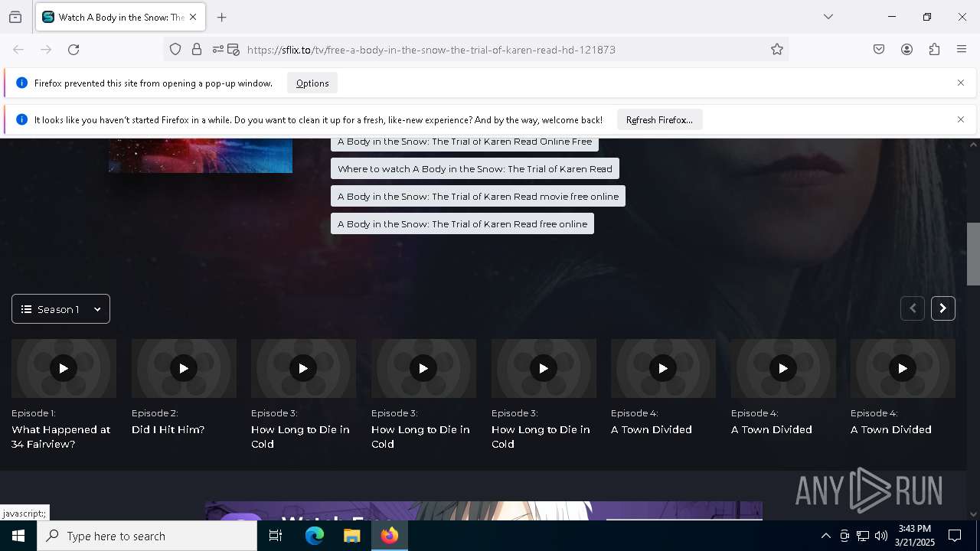This screenshot has width=980, height=551.
Task: Click the anime ad banner at the bottom
Action: [483, 510]
